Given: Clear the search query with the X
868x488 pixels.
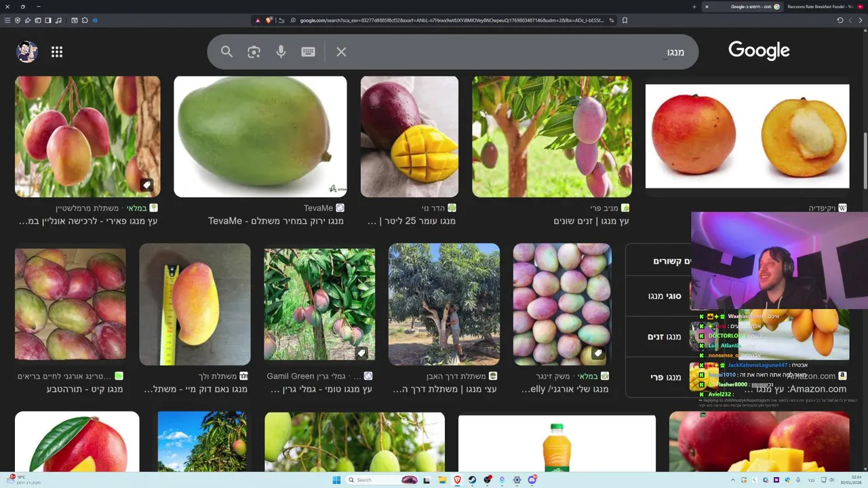Looking at the screenshot, I should [341, 52].
